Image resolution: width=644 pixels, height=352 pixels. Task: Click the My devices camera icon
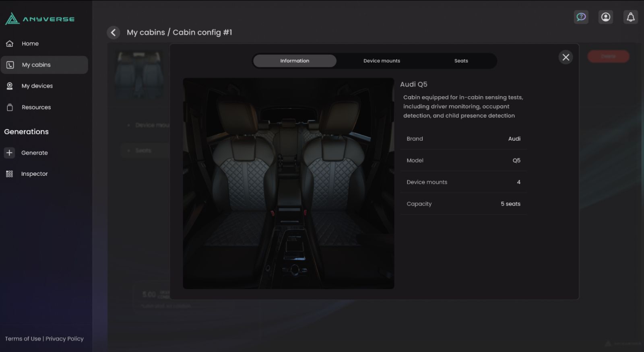point(10,86)
